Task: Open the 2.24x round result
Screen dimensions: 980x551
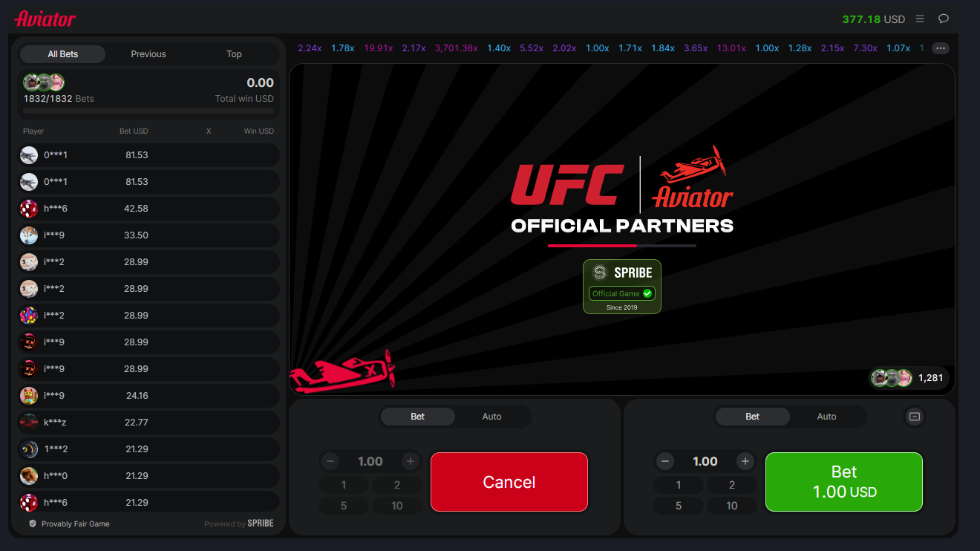Action: click(x=310, y=48)
